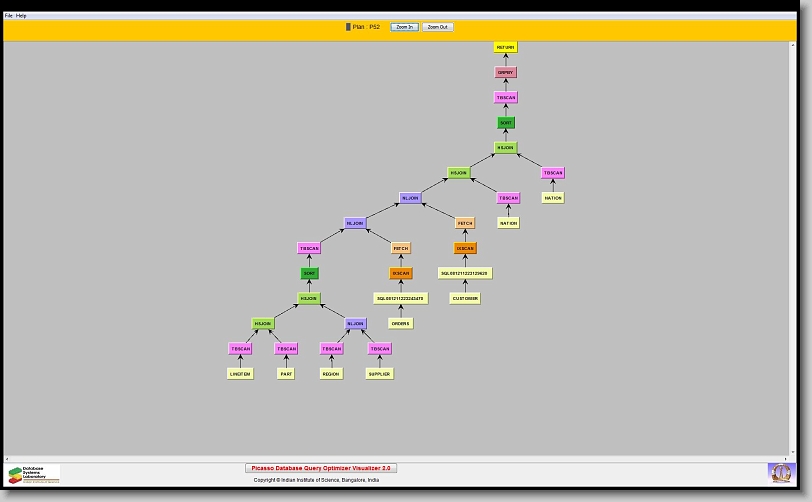812x502 pixels.
Task: Select the CUSTOMER table node
Action: [464, 298]
